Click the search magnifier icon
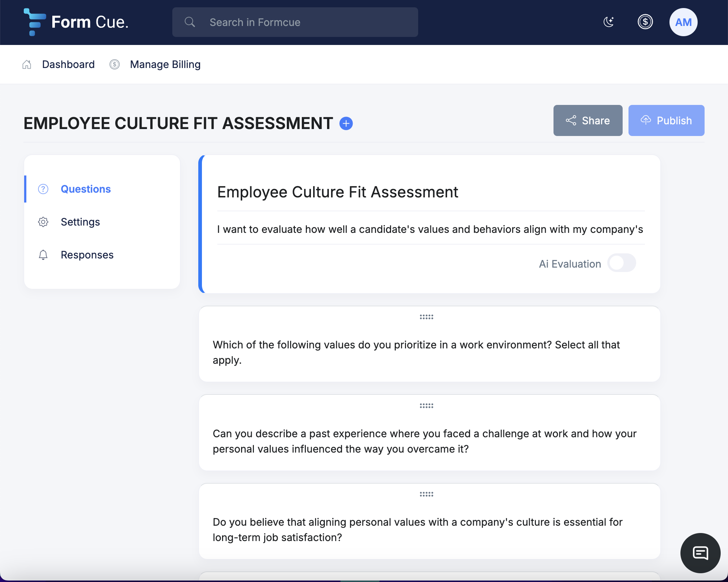728x582 pixels. (189, 22)
